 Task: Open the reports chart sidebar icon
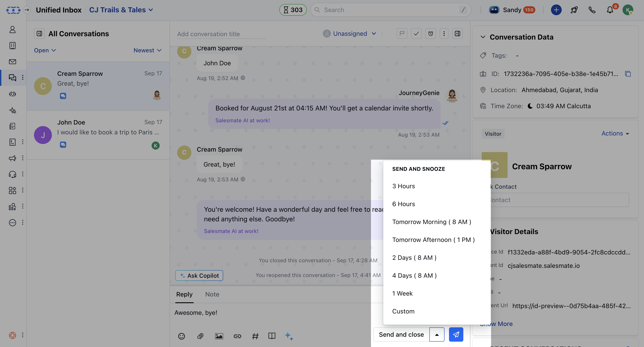[x=13, y=207]
